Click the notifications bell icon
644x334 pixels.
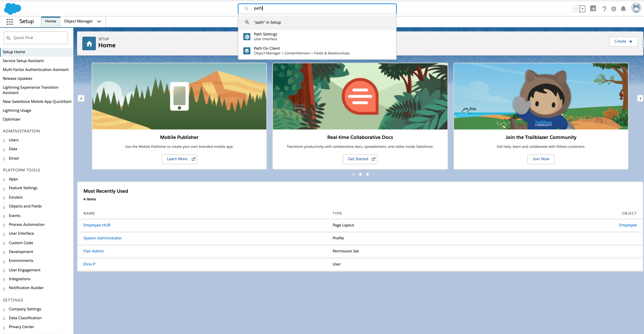(623, 9)
